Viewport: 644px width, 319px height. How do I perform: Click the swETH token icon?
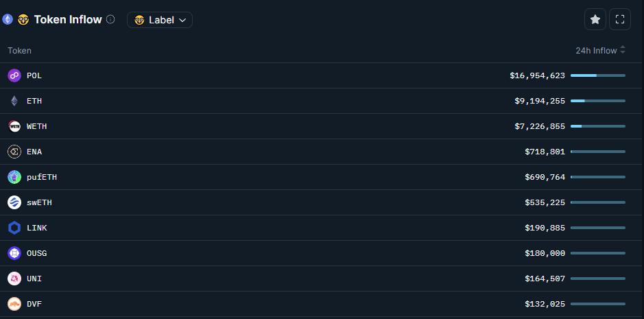[x=14, y=202]
